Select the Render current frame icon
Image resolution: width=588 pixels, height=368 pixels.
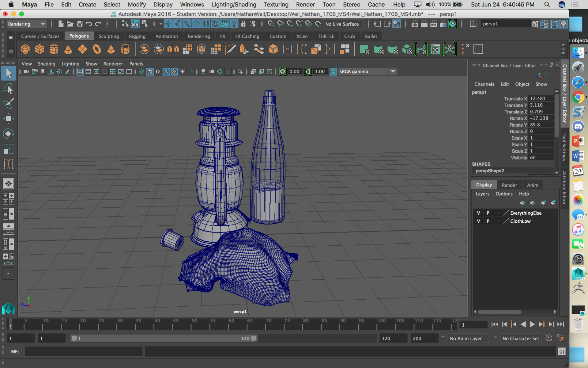[x=424, y=24]
